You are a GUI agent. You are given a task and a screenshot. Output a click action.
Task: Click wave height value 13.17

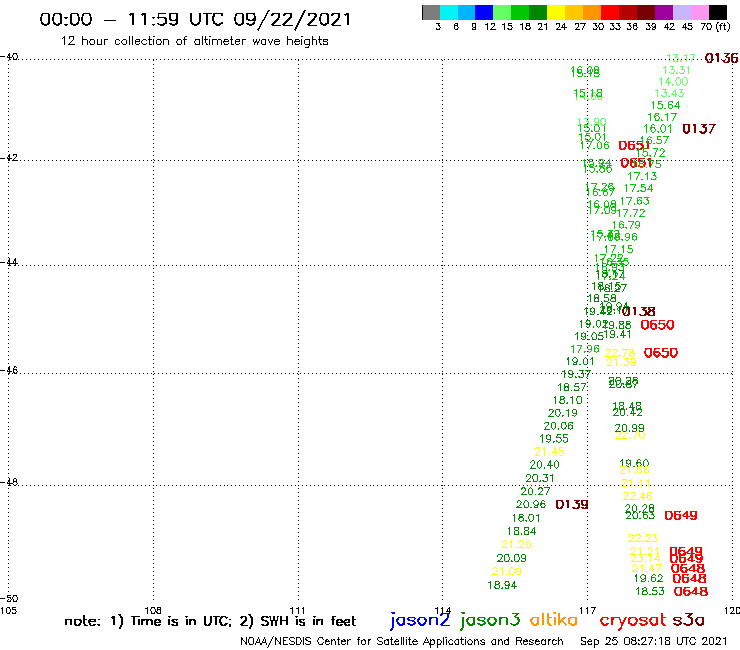click(681, 58)
